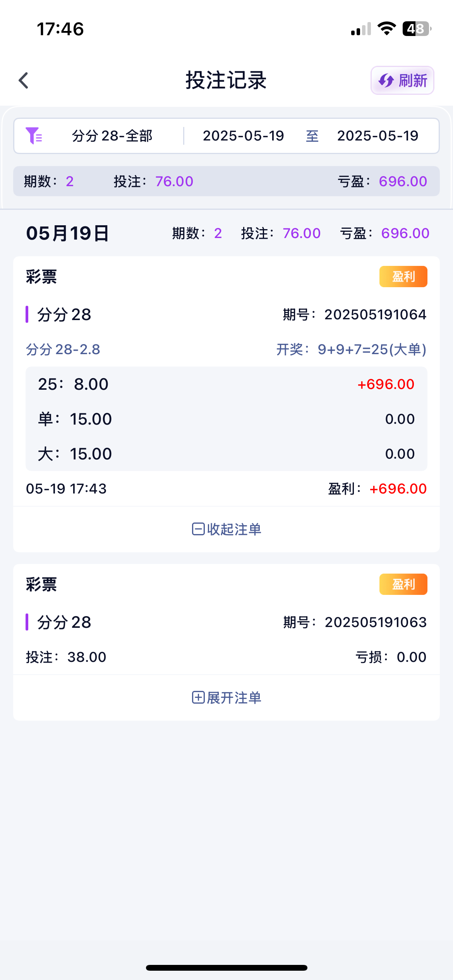Tap the 盈利 badge on issue 202505191064

(x=403, y=276)
